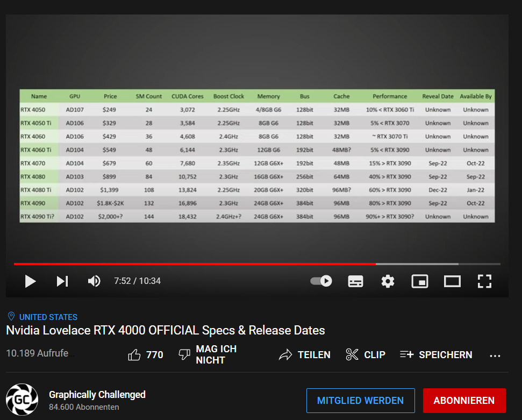Click the $1.8K-$2K price cell

pyautogui.click(x=110, y=203)
